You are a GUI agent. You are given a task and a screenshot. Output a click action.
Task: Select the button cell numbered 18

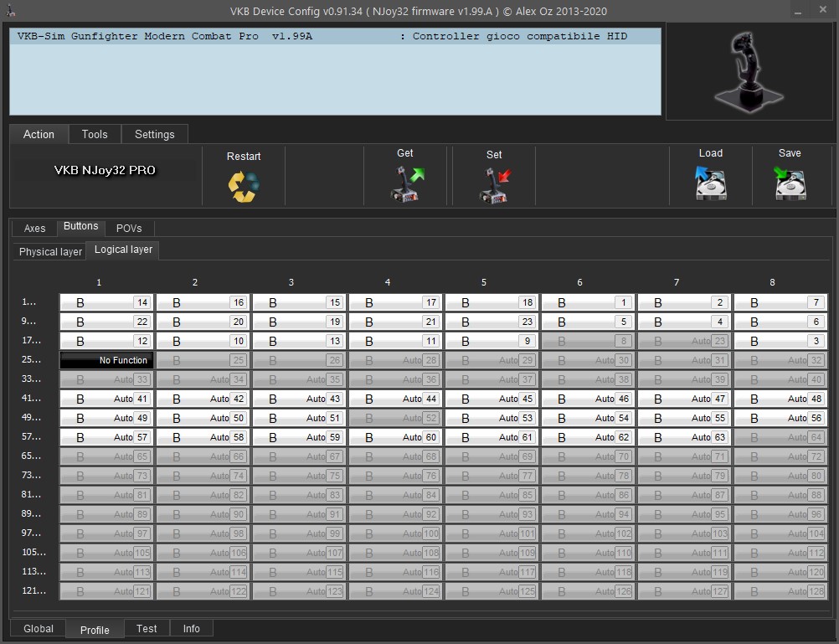pyautogui.click(x=492, y=302)
